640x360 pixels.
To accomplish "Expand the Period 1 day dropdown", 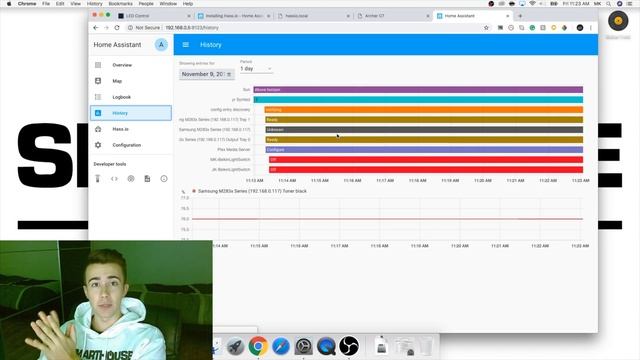I will [x=256, y=69].
